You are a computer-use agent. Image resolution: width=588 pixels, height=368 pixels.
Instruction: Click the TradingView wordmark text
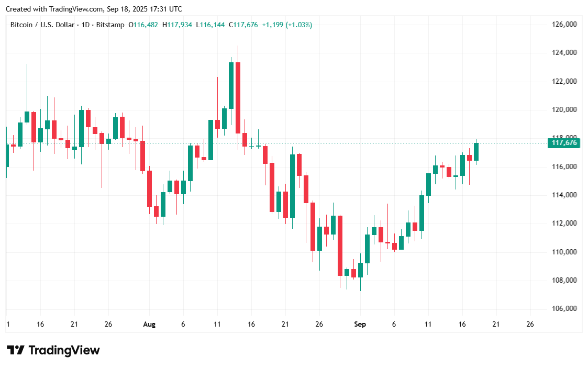click(64, 350)
